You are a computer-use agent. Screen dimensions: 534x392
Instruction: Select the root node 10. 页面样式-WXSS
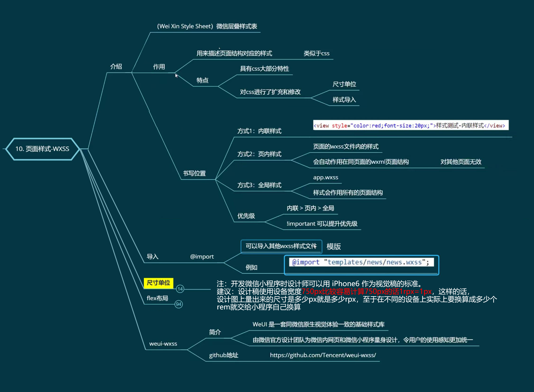coord(43,149)
